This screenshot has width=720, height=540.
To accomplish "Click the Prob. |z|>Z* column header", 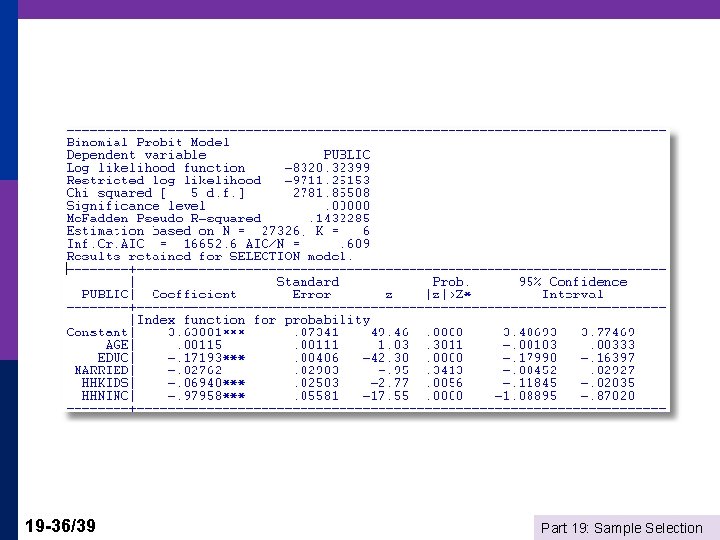I will [449, 288].
